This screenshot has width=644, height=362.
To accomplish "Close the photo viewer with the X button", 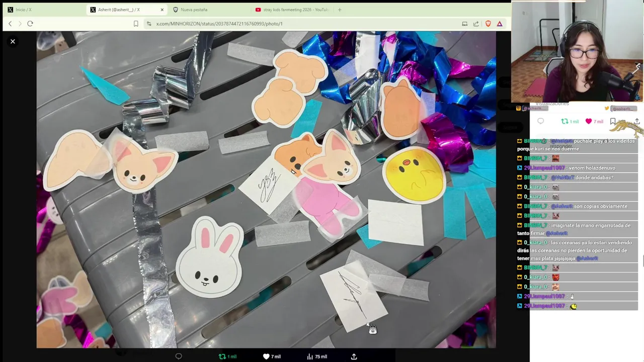I will [13, 41].
